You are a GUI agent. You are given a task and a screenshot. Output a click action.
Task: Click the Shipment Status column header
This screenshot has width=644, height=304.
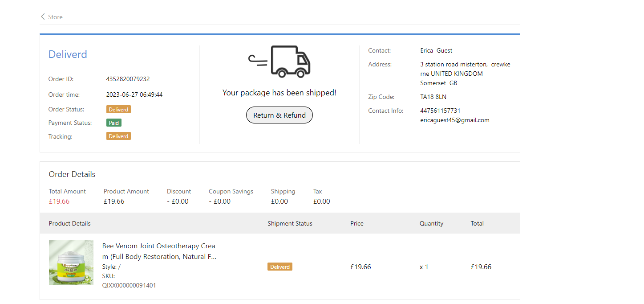pos(290,223)
